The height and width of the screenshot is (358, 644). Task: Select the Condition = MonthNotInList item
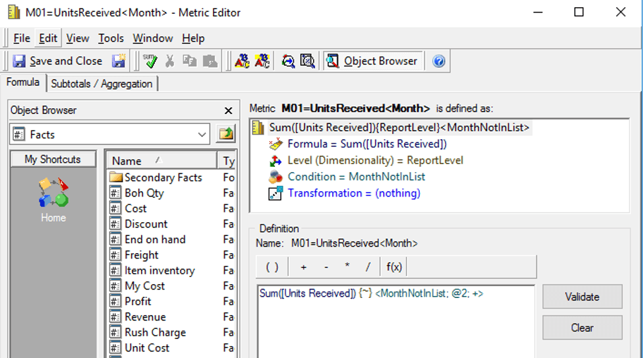356,177
